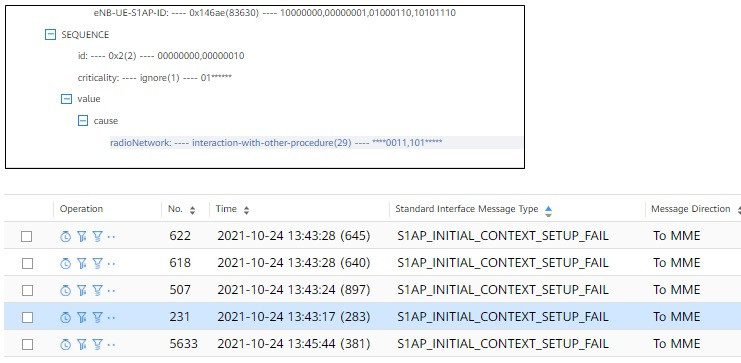
Task: Tick the checkbox for message No. 618
Action: point(26,263)
